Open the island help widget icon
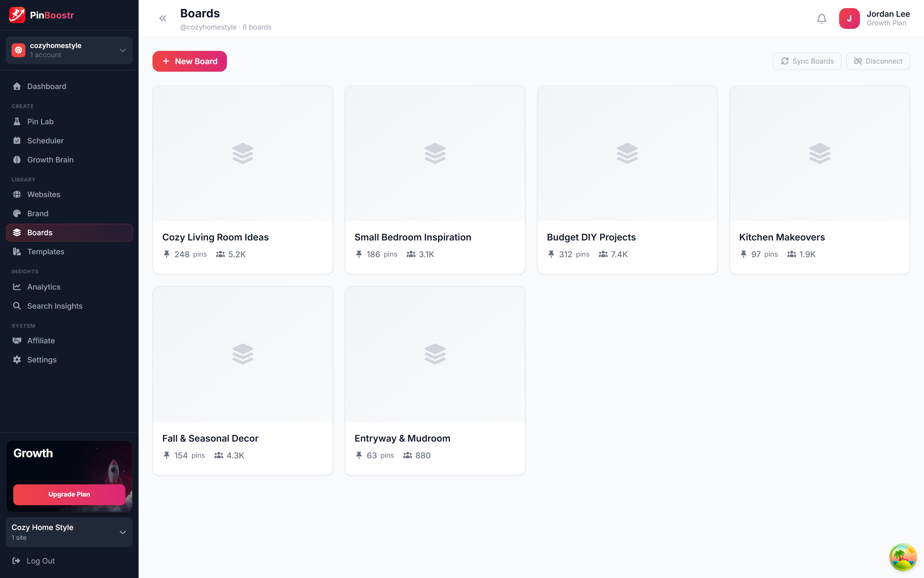 tap(903, 557)
